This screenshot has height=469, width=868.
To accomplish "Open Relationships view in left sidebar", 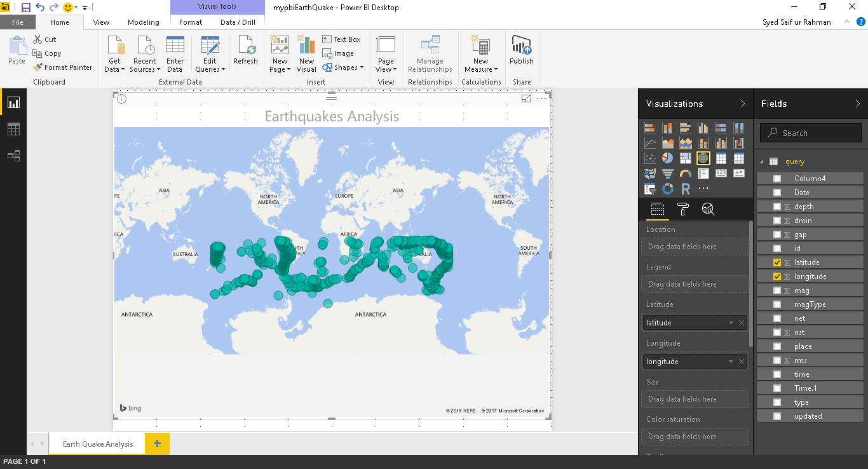I will 13,155.
